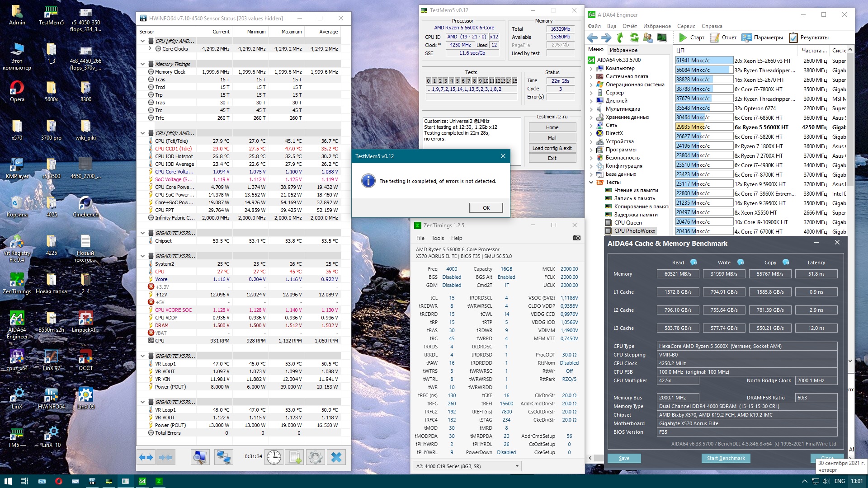Open HWiNFO sensor settings gear icon

tap(316, 457)
